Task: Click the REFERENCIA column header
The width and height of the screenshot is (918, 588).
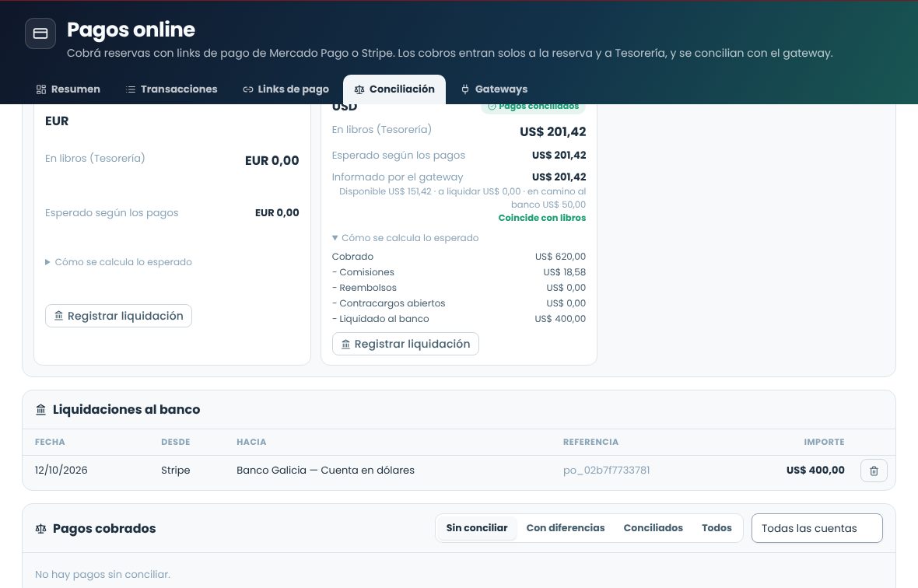Action: point(590,443)
